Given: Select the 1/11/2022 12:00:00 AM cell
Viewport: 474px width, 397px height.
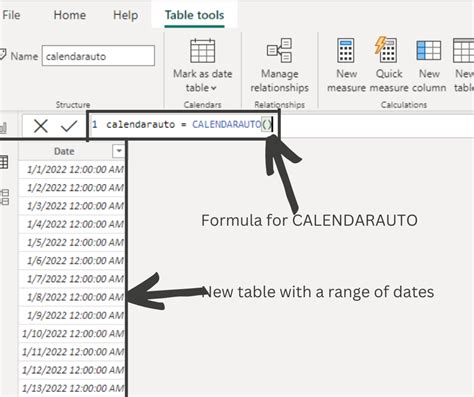Looking at the screenshot, I should click(72, 352).
